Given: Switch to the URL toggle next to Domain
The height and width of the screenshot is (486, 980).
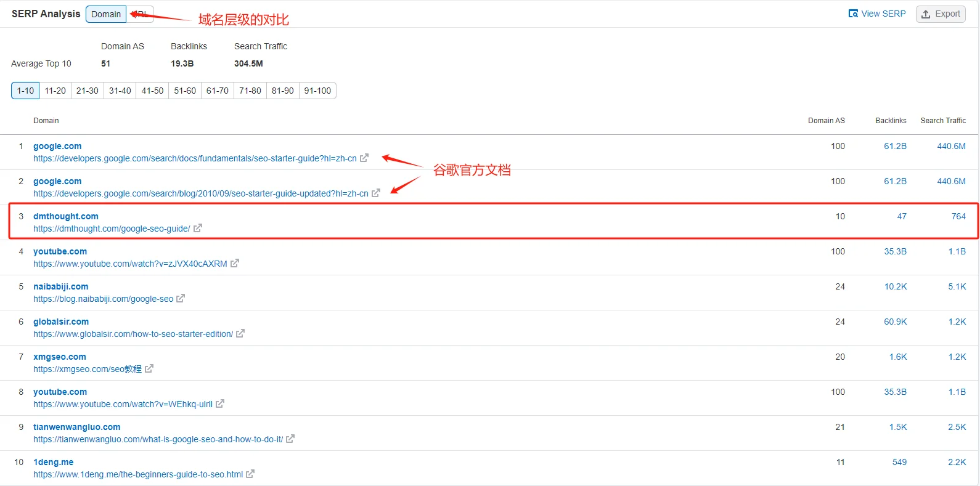Looking at the screenshot, I should [141, 14].
